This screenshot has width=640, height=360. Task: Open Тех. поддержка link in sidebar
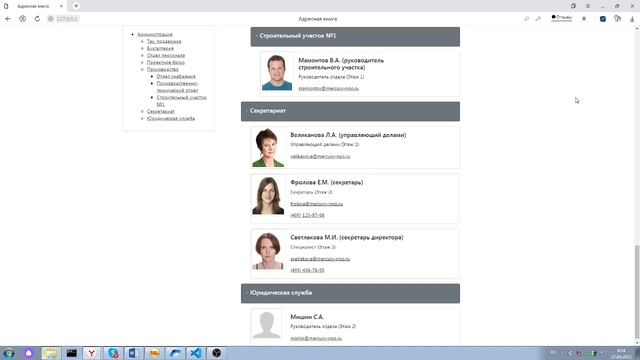[164, 41]
